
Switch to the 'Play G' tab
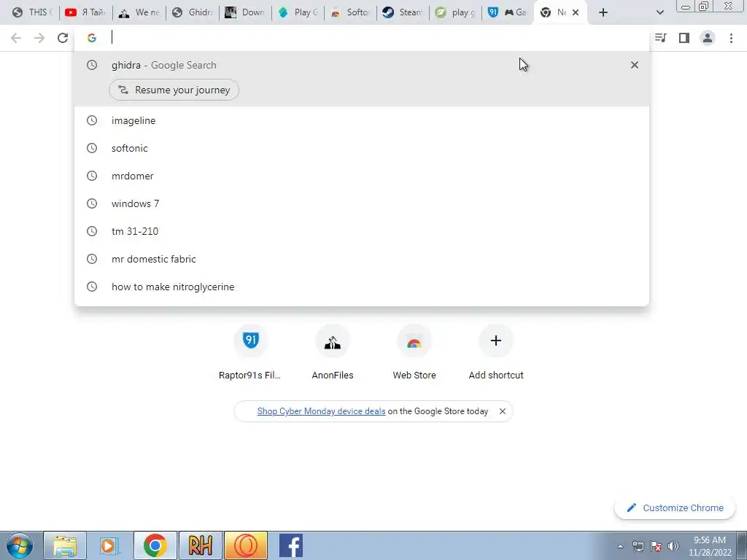tap(298, 12)
